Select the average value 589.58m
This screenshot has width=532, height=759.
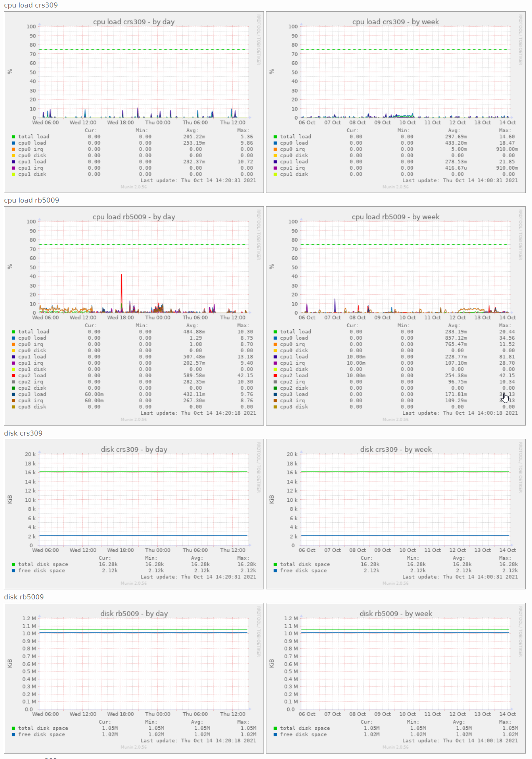point(194,376)
